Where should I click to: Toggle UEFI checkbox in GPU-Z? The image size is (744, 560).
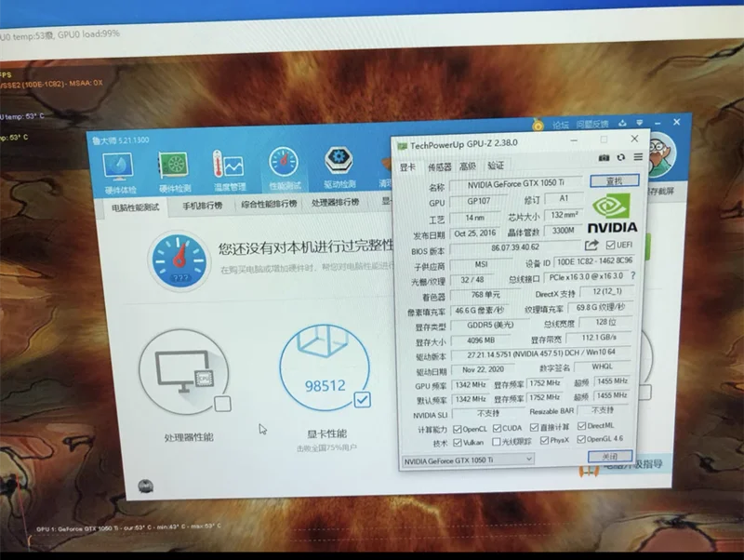[x=610, y=245]
